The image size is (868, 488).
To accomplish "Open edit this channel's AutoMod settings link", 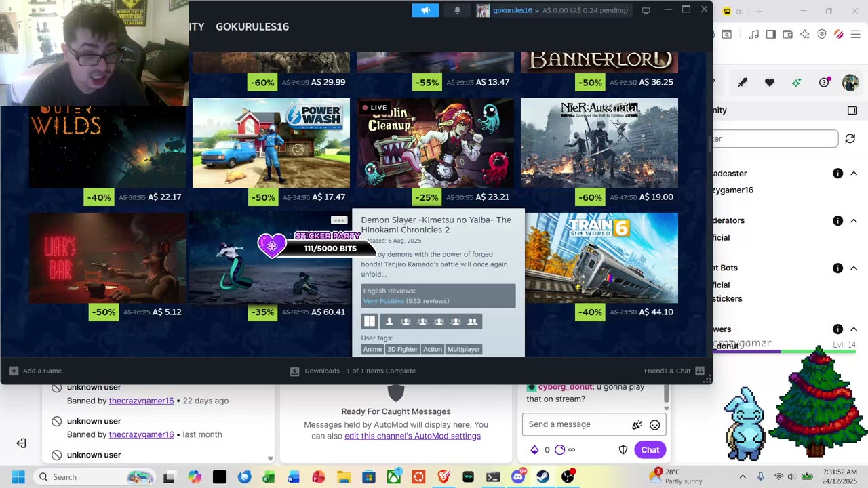I will (412, 436).
